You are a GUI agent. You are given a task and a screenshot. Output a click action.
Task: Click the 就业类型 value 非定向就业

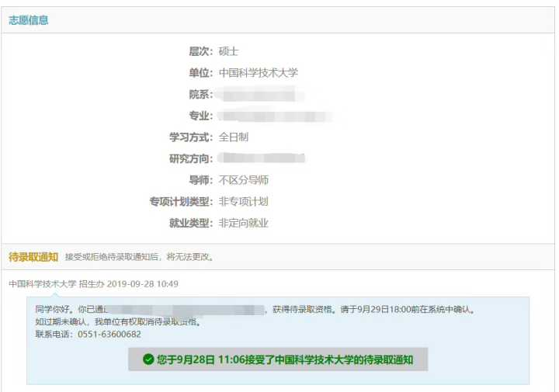click(244, 223)
